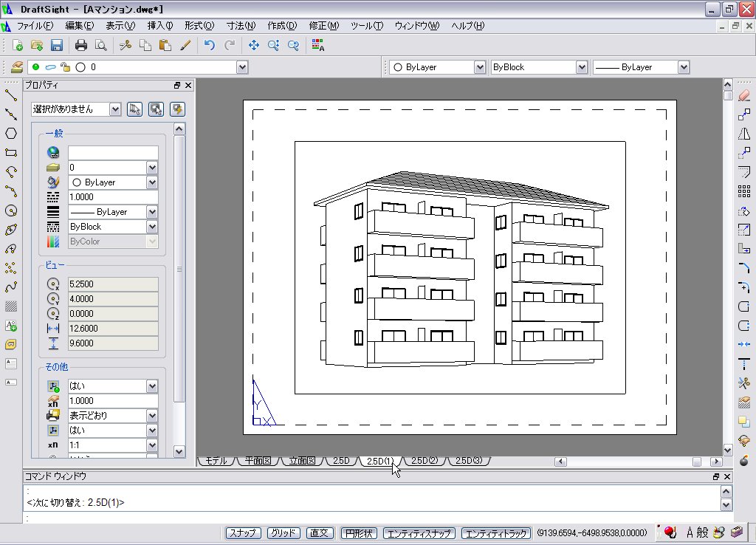Switch to the 立面図 sheet tab
756x545 pixels.
coord(302,461)
